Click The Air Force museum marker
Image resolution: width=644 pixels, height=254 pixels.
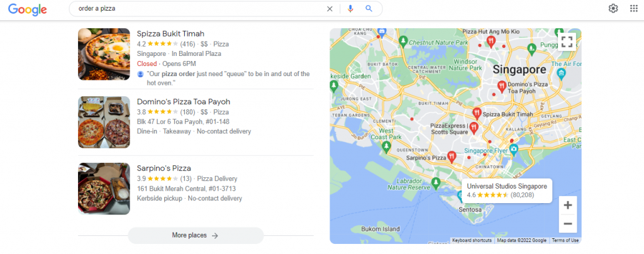pos(562,74)
